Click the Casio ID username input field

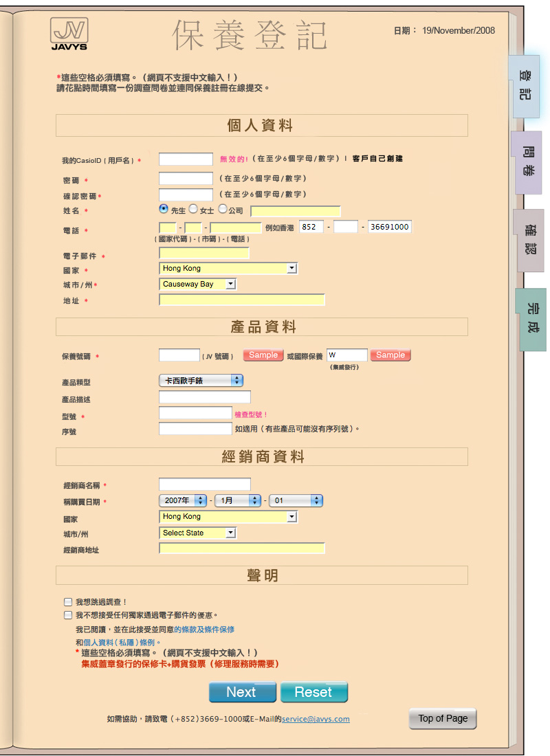[x=186, y=159]
